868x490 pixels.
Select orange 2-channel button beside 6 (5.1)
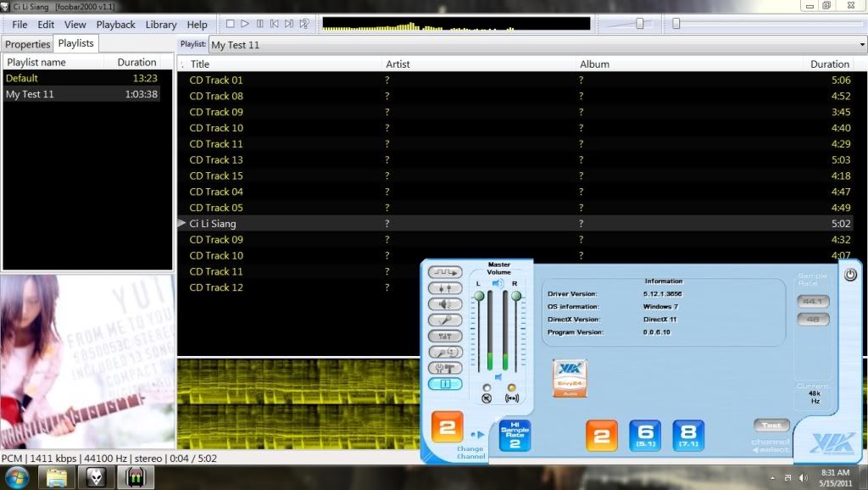(602, 435)
